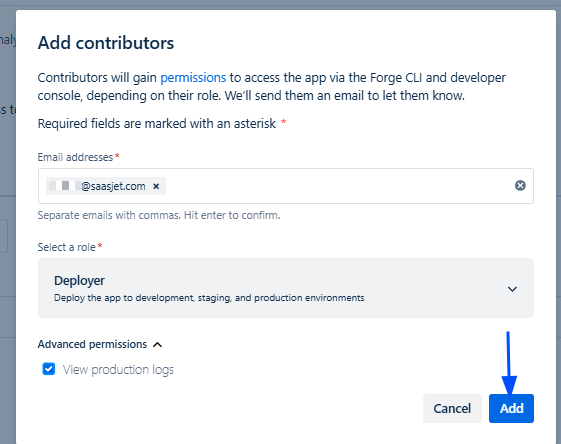Open the permissions hyperlink
This screenshot has width=561, height=444.
[x=193, y=77]
